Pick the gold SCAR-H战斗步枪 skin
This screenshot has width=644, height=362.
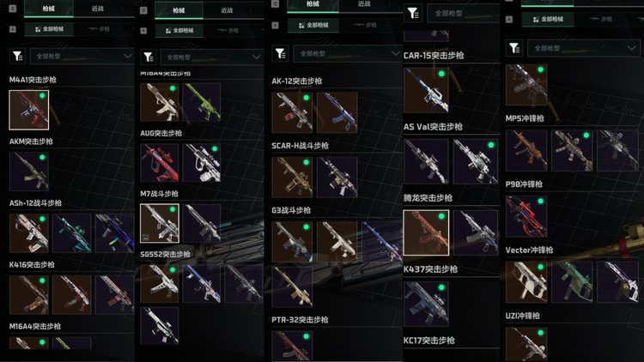coord(292,177)
